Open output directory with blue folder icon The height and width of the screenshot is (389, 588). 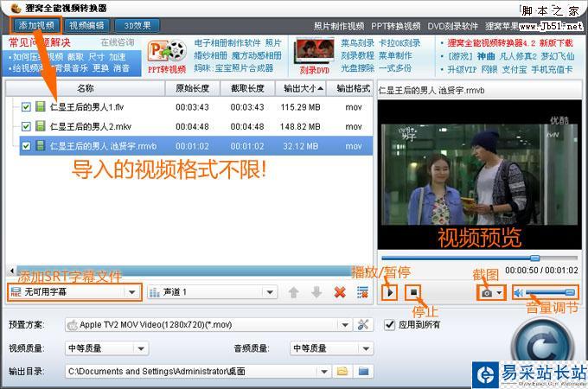tap(363, 372)
